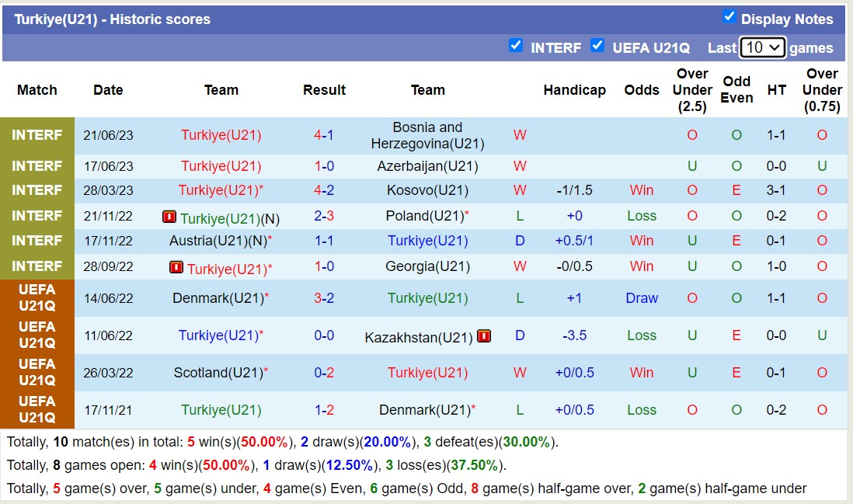Click the UEFA U21Q badge on the Scotland match row
The width and height of the screenshot is (853, 504).
(37, 372)
